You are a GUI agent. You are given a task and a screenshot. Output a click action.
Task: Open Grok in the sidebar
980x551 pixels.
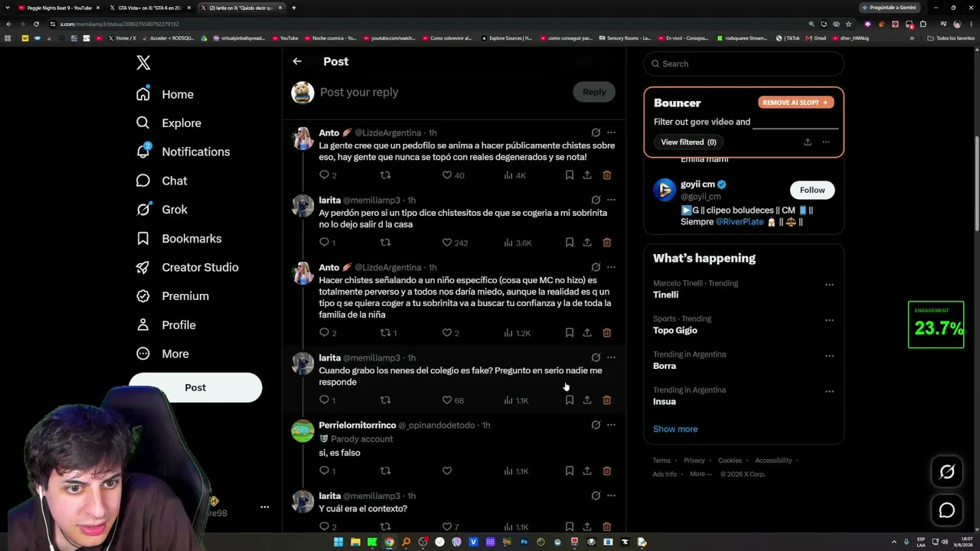point(162,210)
